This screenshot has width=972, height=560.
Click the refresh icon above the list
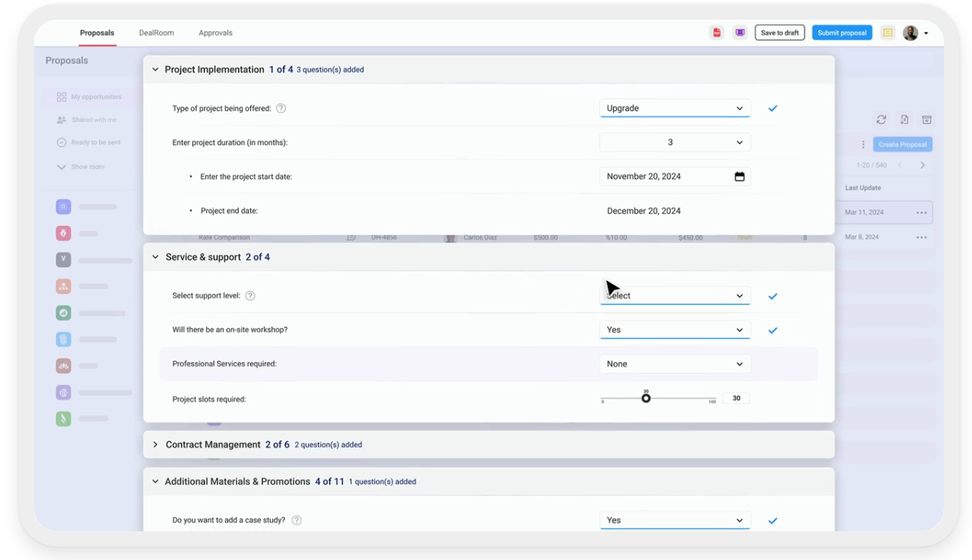(881, 120)
